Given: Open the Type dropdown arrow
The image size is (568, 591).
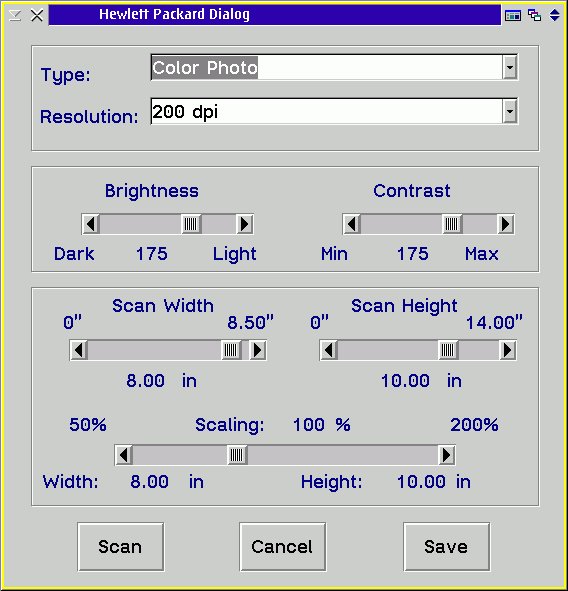Looking at the screenshot, I should tap(510, 67).
